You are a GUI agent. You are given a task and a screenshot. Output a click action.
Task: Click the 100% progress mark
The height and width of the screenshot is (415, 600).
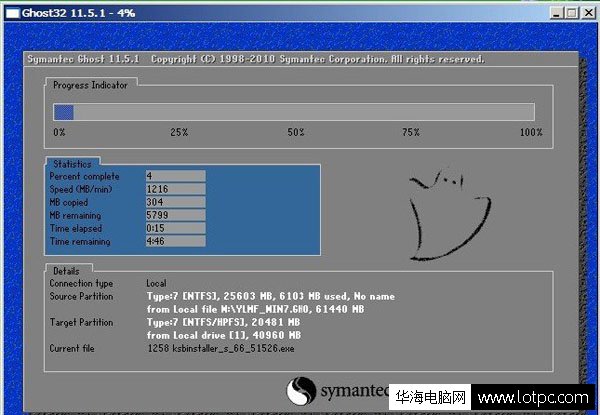[531, 132]
